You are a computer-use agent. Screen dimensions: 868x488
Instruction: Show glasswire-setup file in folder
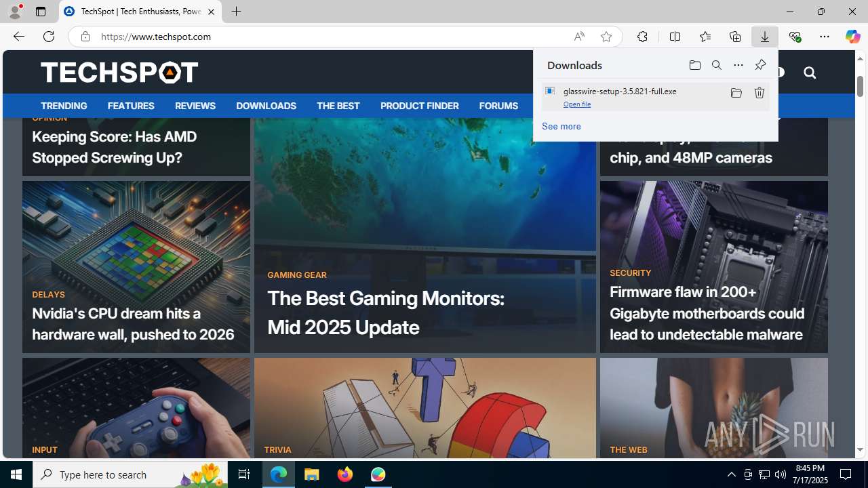click(736, 93)
